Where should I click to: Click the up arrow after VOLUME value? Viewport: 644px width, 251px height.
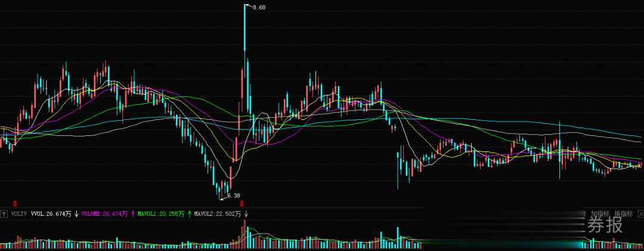click(x=133, y=214)
